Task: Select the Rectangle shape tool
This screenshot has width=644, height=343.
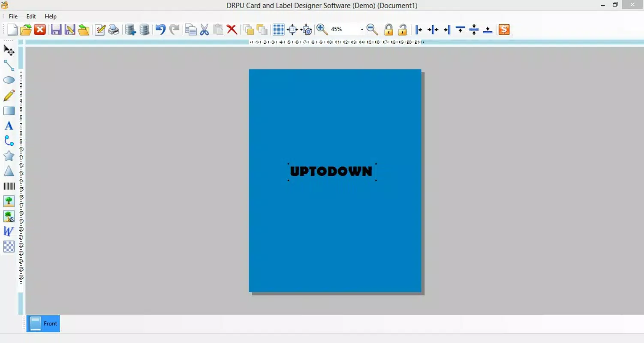Action: pos(9,111)
